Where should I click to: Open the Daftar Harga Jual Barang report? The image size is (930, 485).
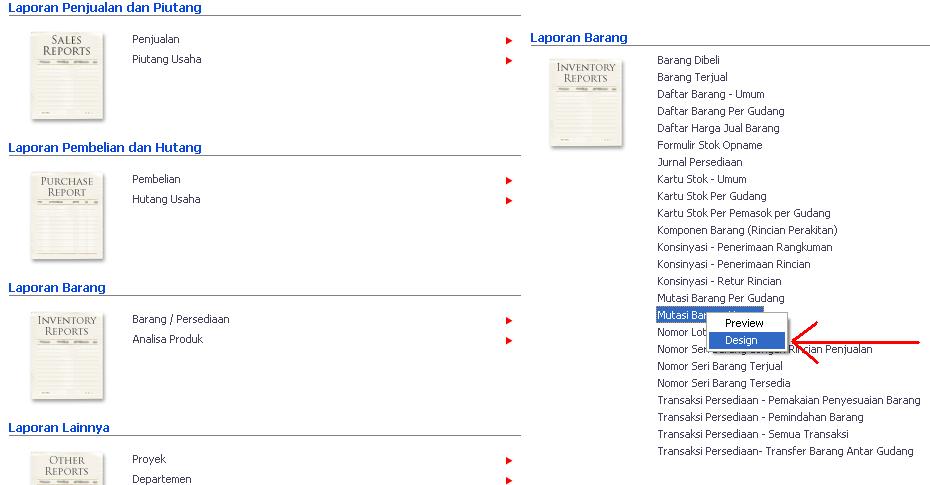[718, 128]
